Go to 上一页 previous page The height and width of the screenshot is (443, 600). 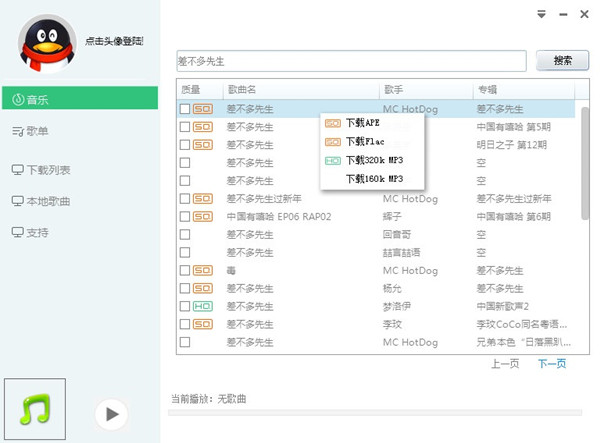[505, 364]
